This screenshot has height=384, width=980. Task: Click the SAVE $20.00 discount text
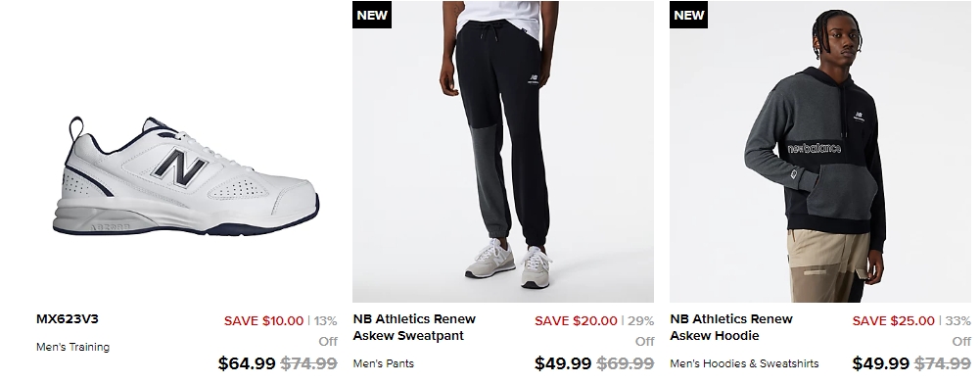[x=576, y=321]
